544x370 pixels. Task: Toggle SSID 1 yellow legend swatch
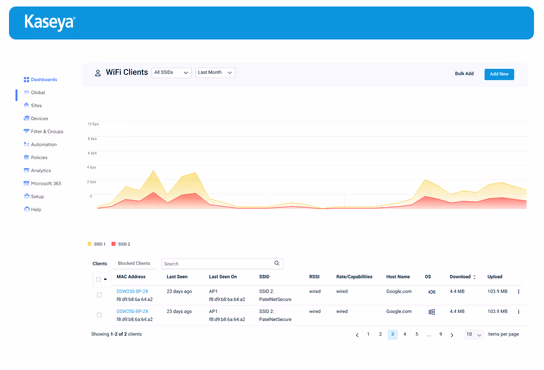coord(90,244)
